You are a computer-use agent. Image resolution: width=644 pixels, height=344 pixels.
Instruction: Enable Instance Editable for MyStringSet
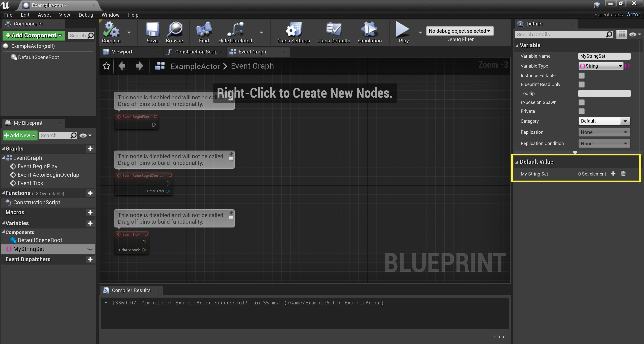(x=582, y=75)
